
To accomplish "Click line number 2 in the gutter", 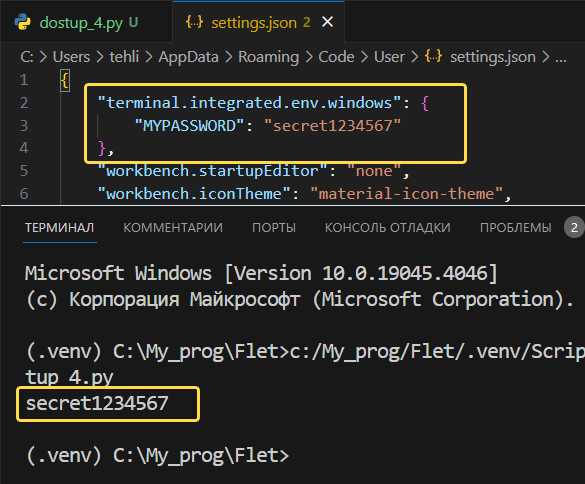I will [24, 103].
